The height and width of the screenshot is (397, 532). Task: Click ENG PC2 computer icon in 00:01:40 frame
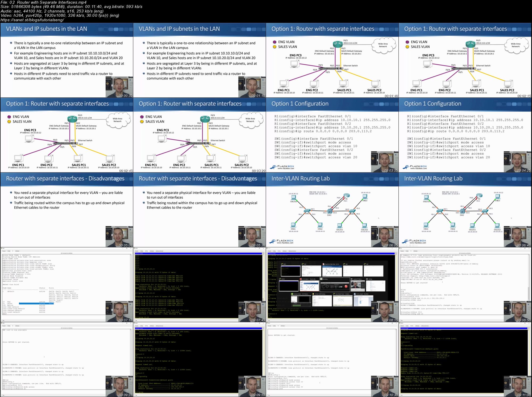click(x=314, y=84)
